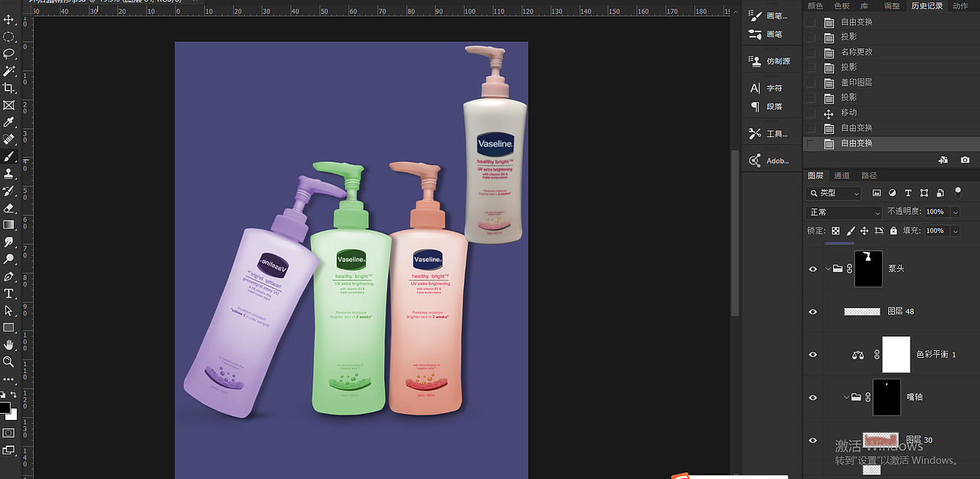Toggle Quick Mask mode

click(9, 433)
